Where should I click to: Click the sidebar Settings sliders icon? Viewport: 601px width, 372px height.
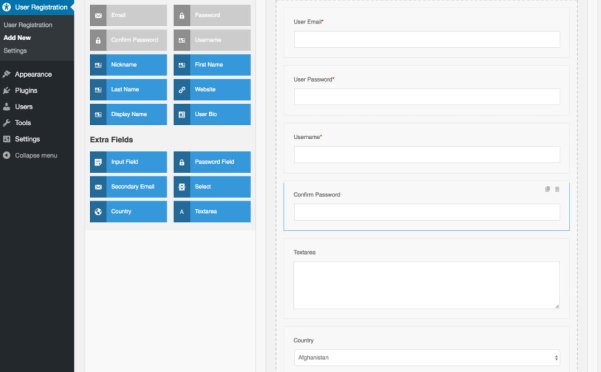(x=6, y=139)
